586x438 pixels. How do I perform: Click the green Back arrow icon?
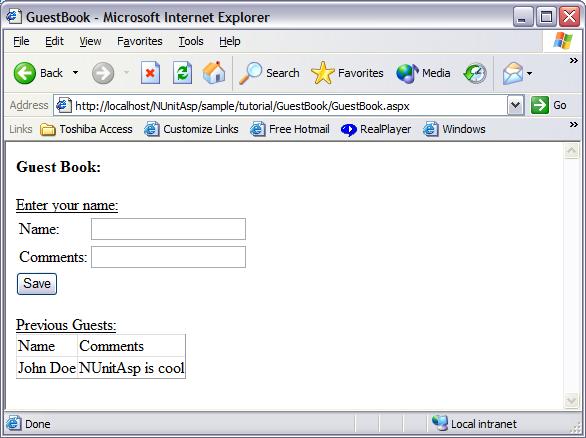click(x=25, y=73)
